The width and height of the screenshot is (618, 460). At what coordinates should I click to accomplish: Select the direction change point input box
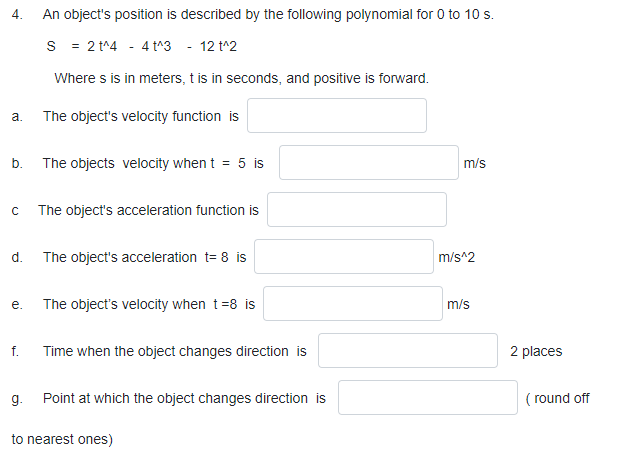pos(427,398)
